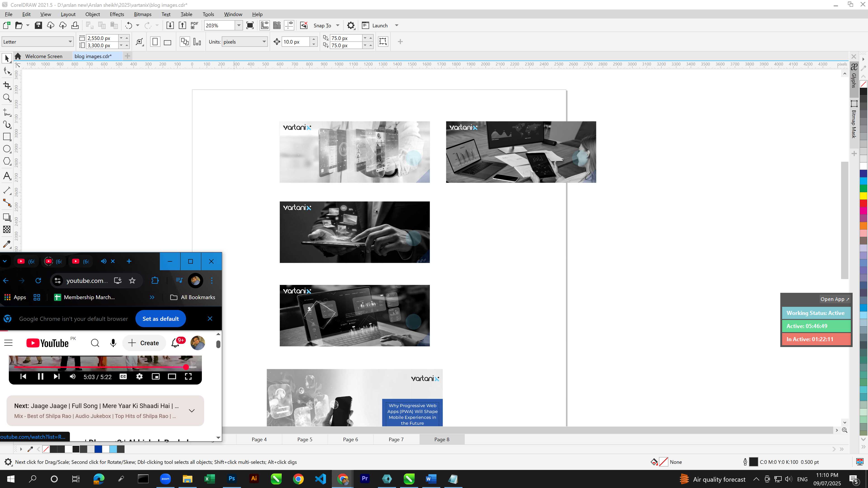Screen dimensions: 868x488
Task: Expand the Launch dropdown arrow
Action: [x=397, y=25]
